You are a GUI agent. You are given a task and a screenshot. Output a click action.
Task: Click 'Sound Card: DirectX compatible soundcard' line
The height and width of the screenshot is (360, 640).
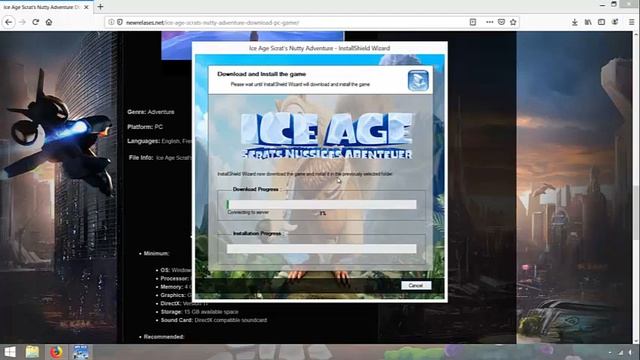213,320
